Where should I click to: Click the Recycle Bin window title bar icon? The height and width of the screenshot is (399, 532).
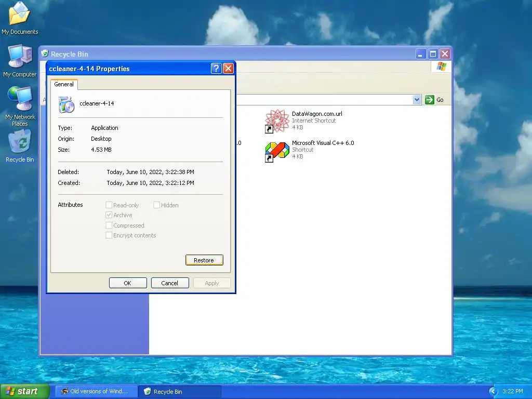45,54
